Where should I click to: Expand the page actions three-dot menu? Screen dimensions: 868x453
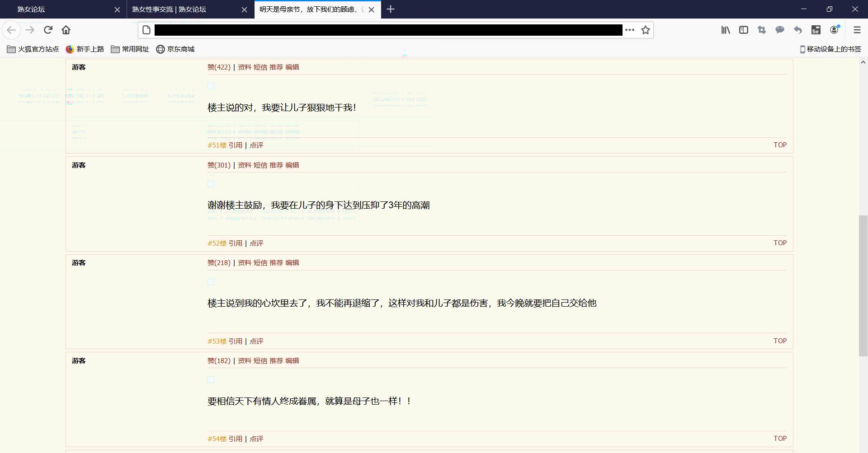pos(629,30)
